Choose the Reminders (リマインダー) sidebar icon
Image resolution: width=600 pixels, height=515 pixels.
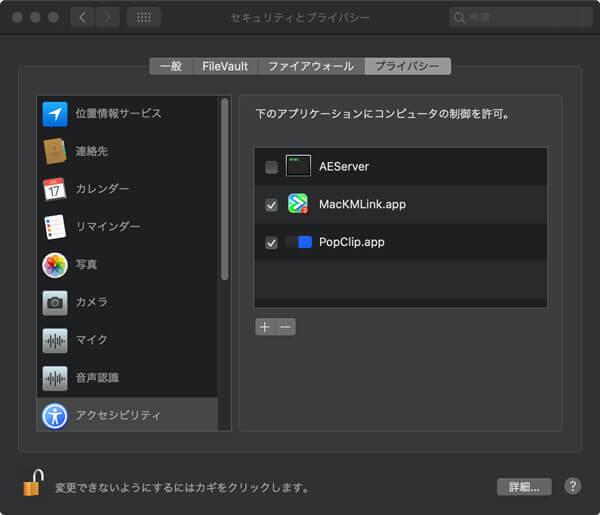tap(54, 227)
